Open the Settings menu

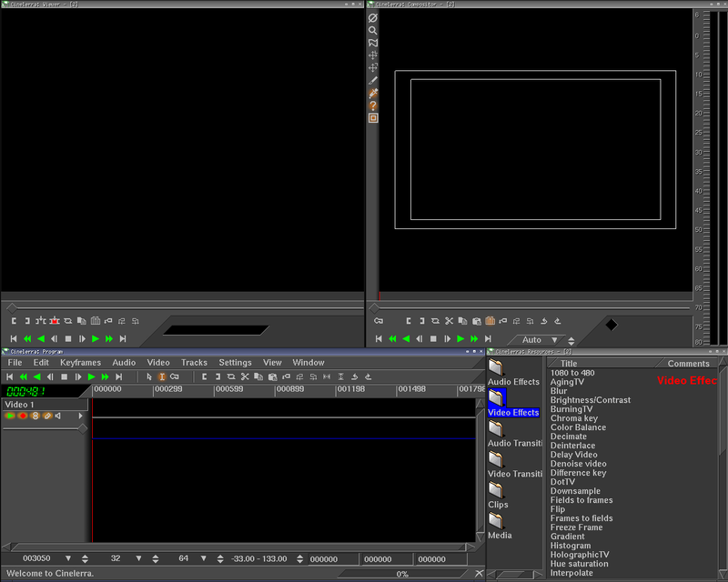235,363
